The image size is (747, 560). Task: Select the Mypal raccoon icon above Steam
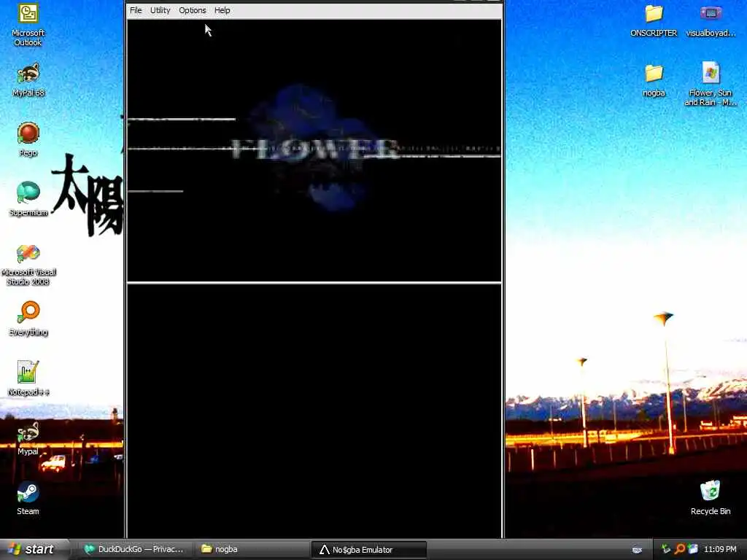tap(28, 438)
